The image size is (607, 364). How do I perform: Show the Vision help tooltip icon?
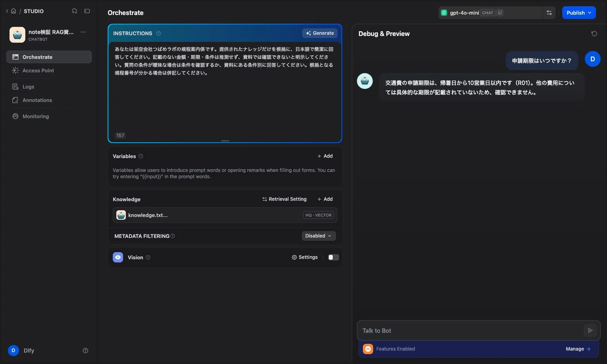tap(148, 257)
